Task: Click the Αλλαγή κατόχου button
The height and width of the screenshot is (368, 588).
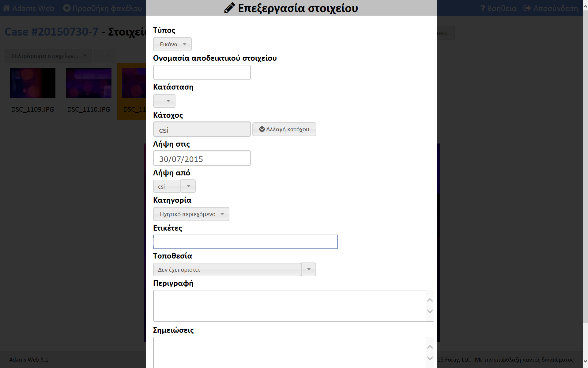Action: pyautogui.click(x=284, y=129)
